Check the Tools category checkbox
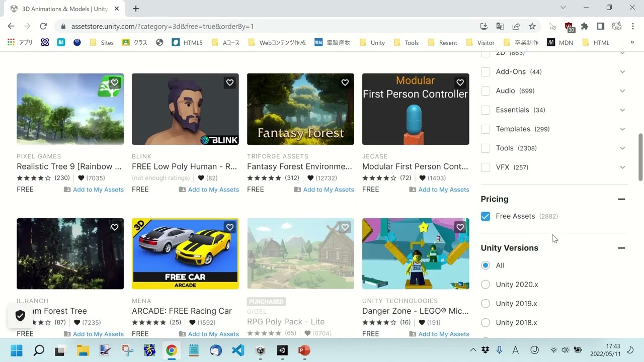This screenshot has height=362, width=644. [486, 148]
